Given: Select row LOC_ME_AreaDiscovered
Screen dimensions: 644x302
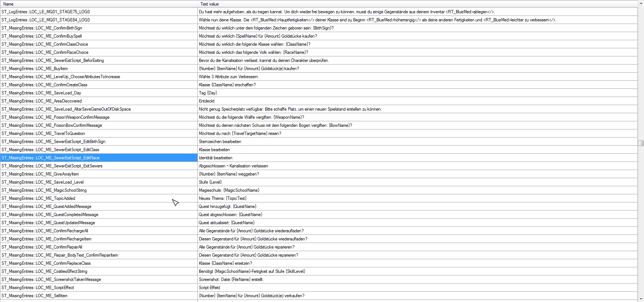Looking at the screenshot, I should click(x=319, y=101).
